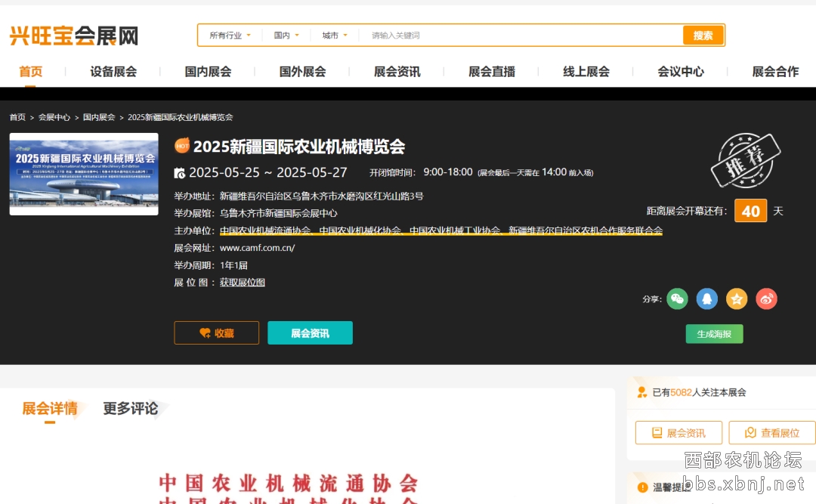Click the calendar icon beside dates
Screen dimensions: 816x504
pyautogui.click(x=180, y=173)
